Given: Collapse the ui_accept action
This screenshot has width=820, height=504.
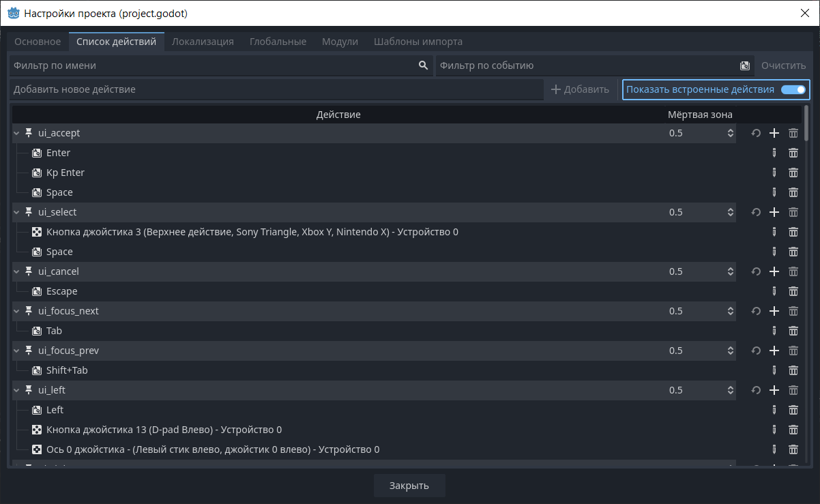Looking at the screenshot, I should [x=16, y=134].
